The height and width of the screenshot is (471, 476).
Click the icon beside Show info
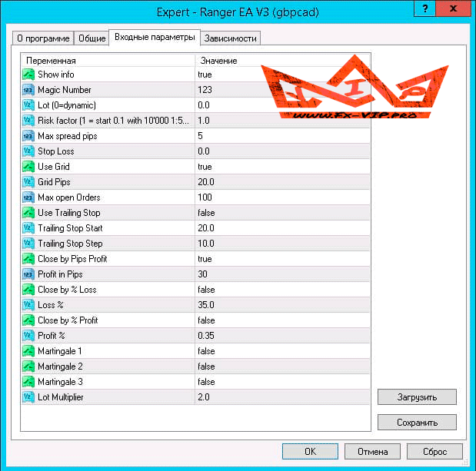click(x=28, y=75)
